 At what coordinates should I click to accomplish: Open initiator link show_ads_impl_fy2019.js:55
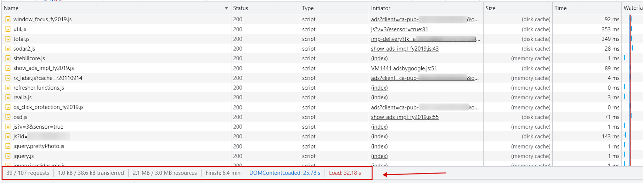pyautogui.click(x=405, y=117)
